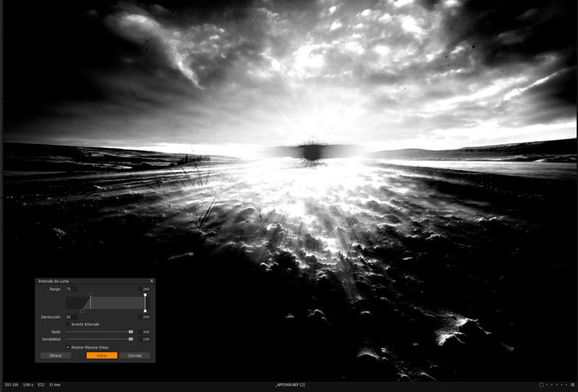Set the first rating star in status bar
This screenshot has height=392, width=578.
coord(548,385)
